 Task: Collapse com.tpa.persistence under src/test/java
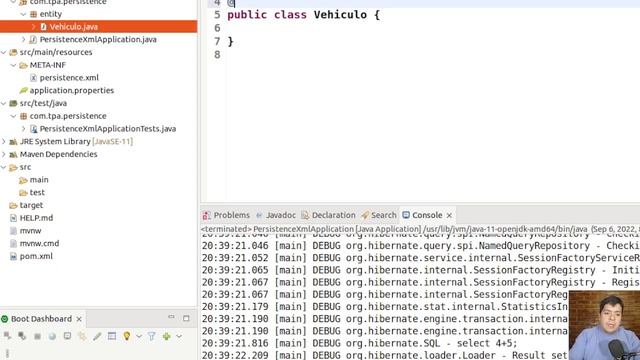(x=13, y=116)
